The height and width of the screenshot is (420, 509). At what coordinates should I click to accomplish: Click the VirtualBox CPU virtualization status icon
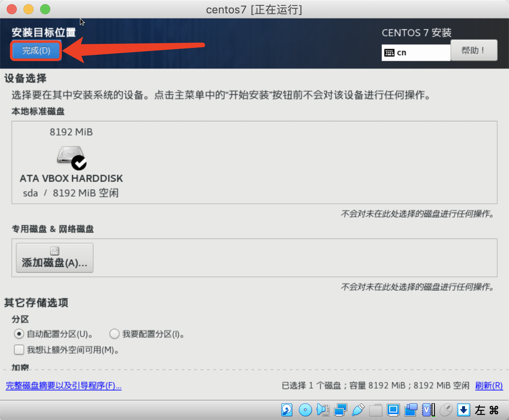pos(429,410)
